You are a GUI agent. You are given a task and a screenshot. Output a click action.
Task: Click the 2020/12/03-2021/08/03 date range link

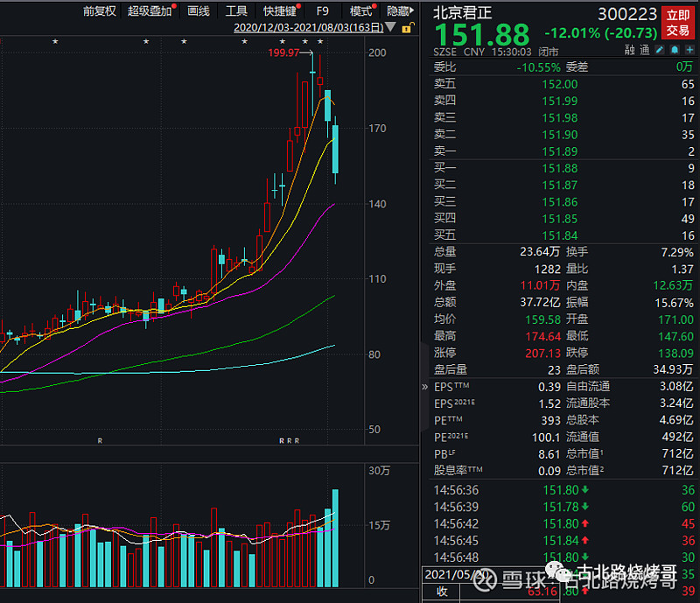tap(309, 27)
